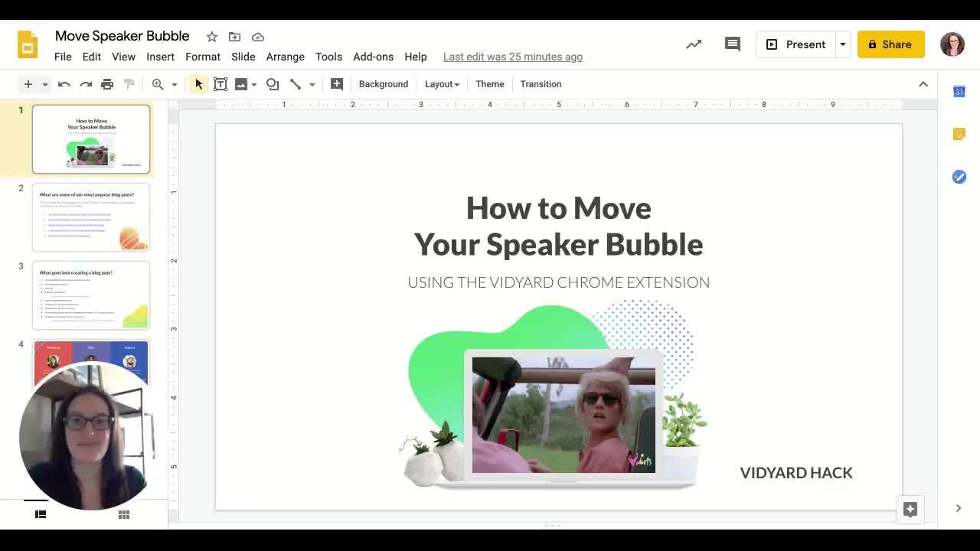Switch to grid view
This screenshot has height=551, width=980.
(x=124, y=514)
